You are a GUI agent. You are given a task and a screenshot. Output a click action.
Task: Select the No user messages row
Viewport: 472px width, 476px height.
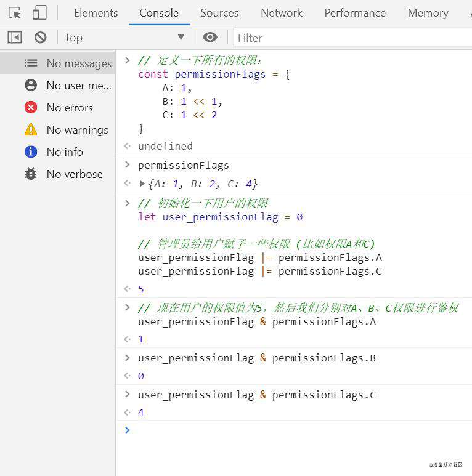pyautogui.click(x=58, y=86)
